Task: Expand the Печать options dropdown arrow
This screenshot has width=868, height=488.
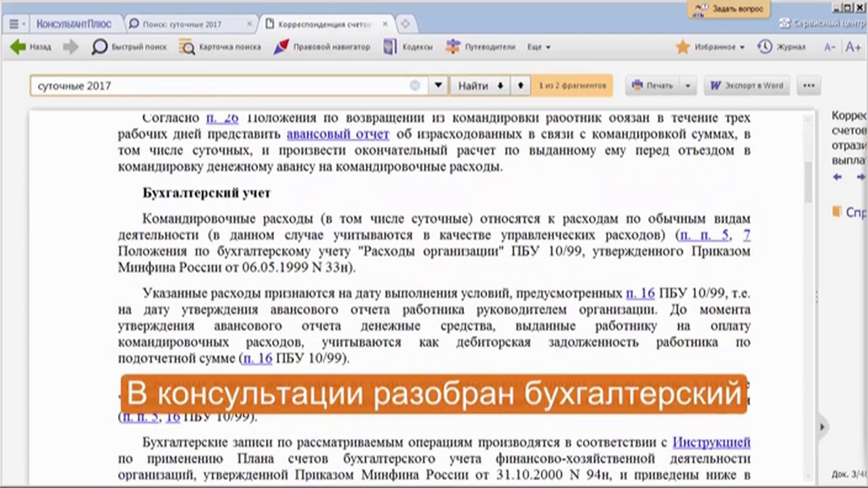Action: pyautogui.click(x=688, y=85)
